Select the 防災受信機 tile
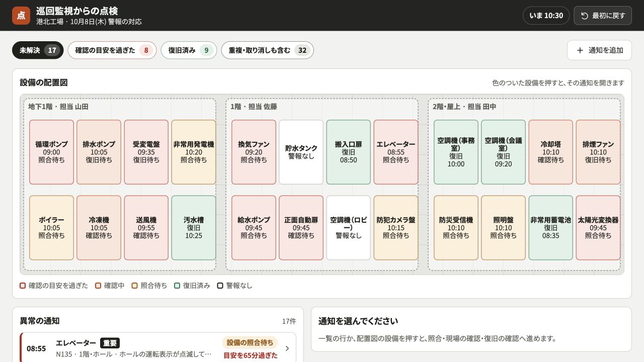Image resolution: width=644 pixels, height=362 pixels. pyautogui.click(x=456, y=228)
